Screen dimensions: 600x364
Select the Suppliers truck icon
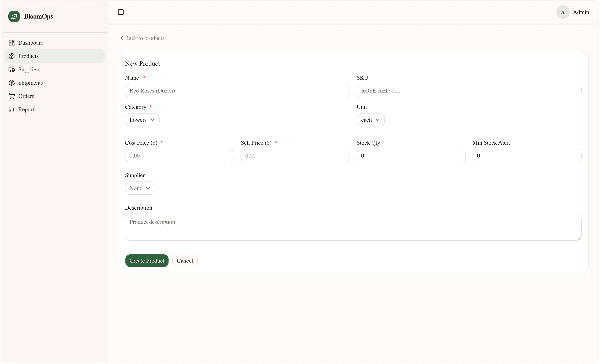point(12,69)
